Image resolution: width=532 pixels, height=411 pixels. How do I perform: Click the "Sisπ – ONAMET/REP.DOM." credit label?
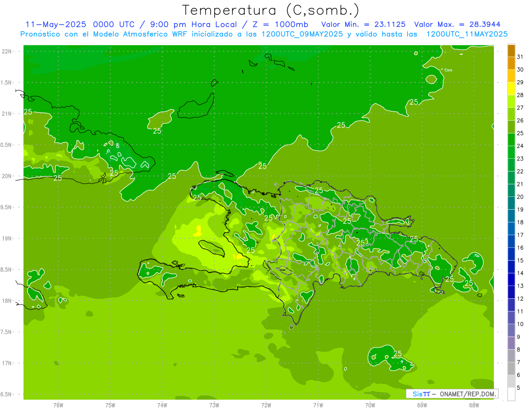point(452,394)
